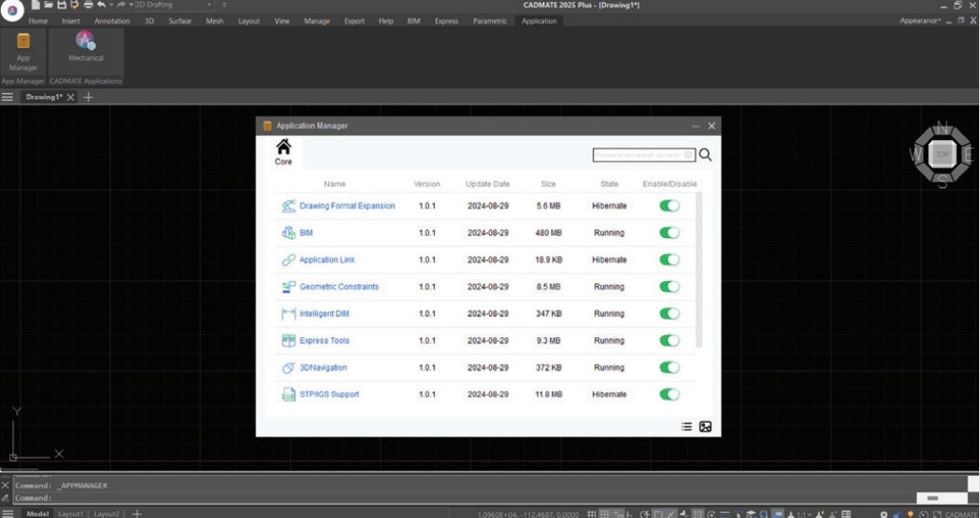Select the Express ribbon tab
Viewport: 980px width, 518px height.
click(446, 21)
